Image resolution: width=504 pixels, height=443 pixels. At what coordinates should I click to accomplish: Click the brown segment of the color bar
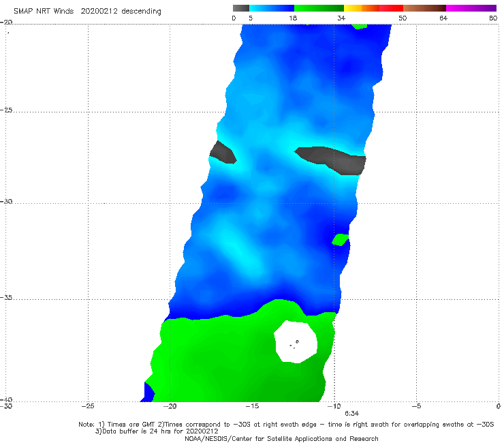coord(424,8)
